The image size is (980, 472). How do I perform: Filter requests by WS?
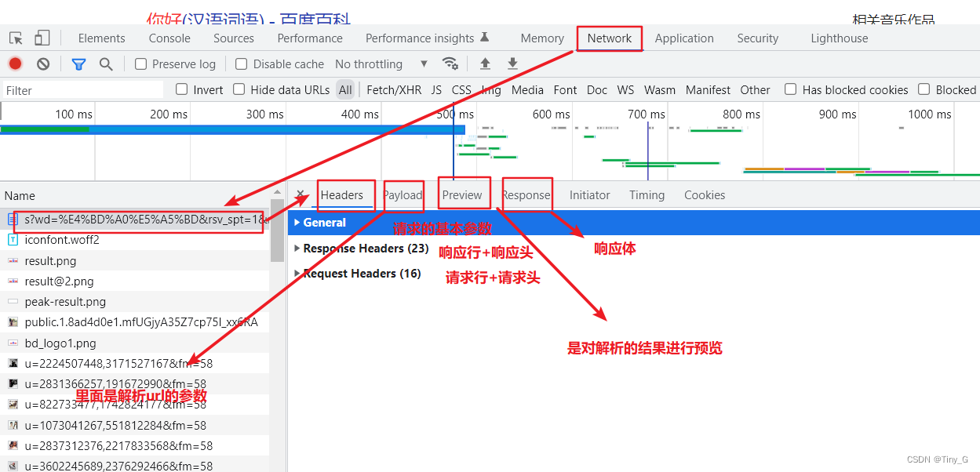[625, 90]
